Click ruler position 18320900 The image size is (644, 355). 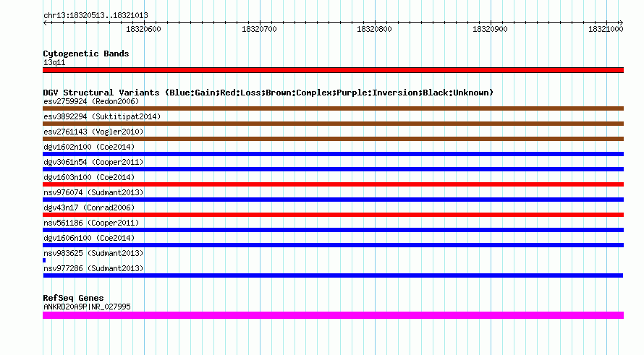point(490,29)
